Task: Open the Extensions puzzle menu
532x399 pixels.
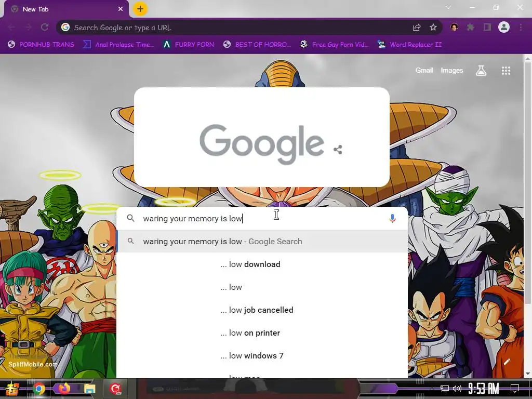Action: pyautogui.click(x=470, y=27)
